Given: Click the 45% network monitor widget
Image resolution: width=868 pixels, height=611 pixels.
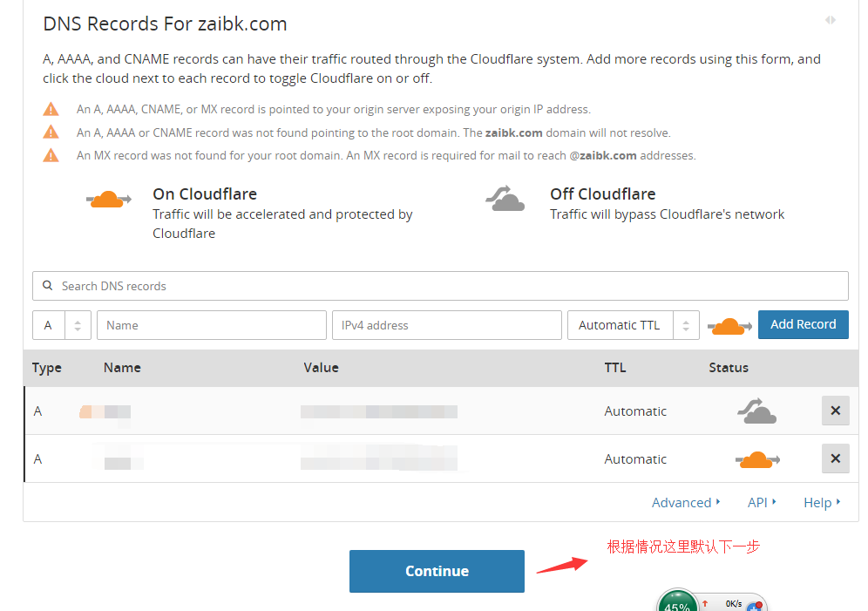Looking at the screenshot, I should (x=712, y=600).
